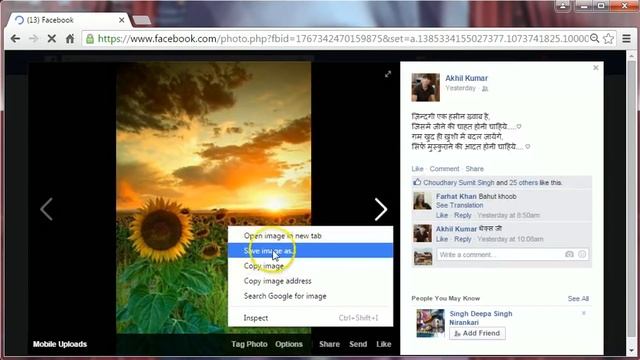The image size is (640, 360).
Task: Choose Save image as from context menu
Action: pyautogui.click(x=310, y=251)
